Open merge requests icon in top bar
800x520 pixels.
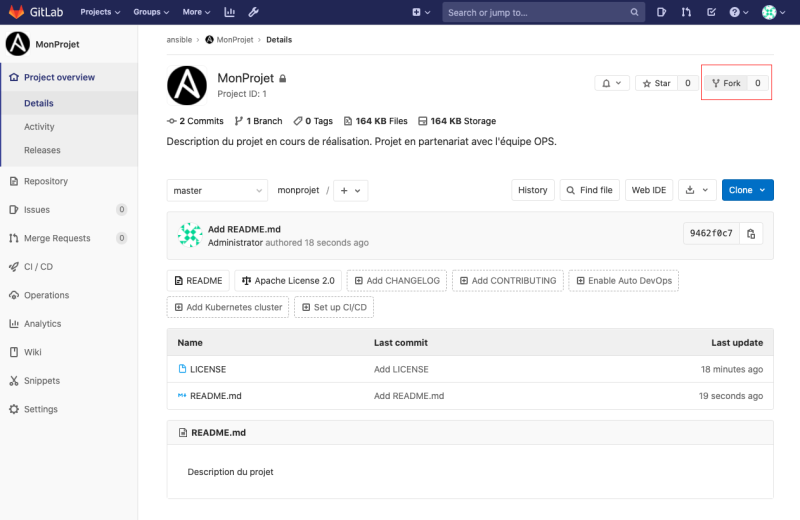[x=686, y=13]
